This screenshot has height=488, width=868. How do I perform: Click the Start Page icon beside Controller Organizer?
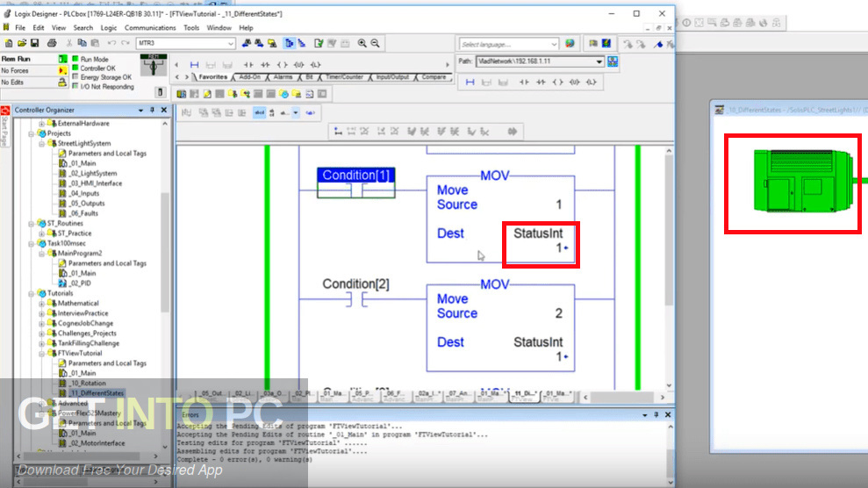click(x=5, y=111)
